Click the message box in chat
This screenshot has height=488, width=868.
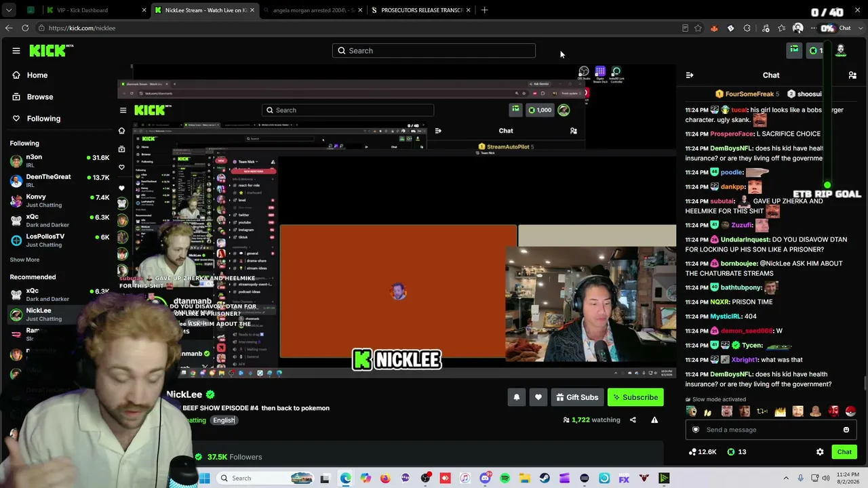771,430
